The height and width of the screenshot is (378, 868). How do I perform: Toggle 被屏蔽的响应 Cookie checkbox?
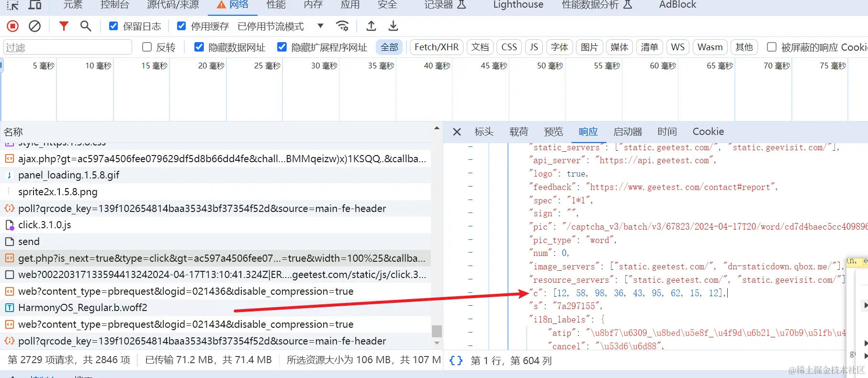(772, 47)
